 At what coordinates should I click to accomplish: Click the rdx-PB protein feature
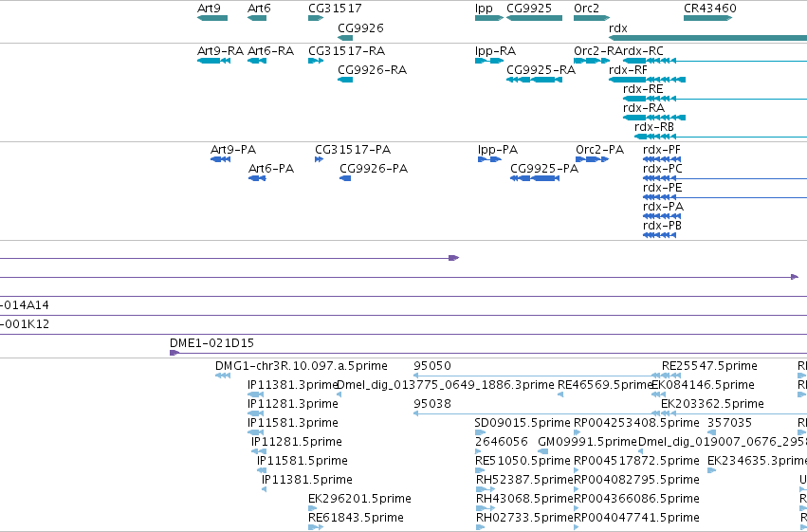point(659,235)
